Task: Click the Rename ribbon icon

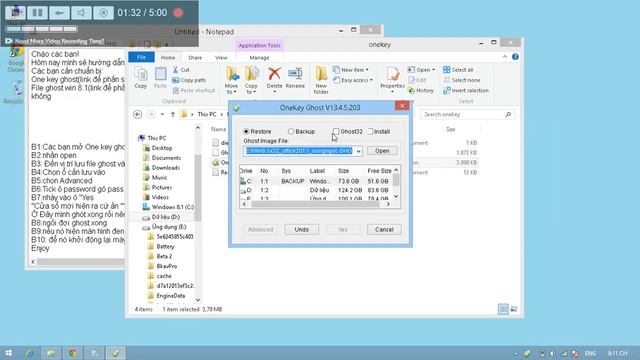Action: click(x=295, y=78)
